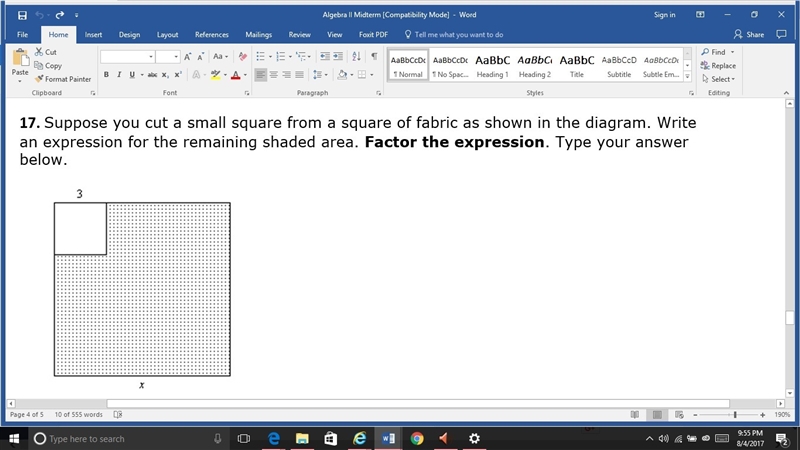Toggle Italic formatting
The height and width of the screenshot is (450, 800).
119,75
